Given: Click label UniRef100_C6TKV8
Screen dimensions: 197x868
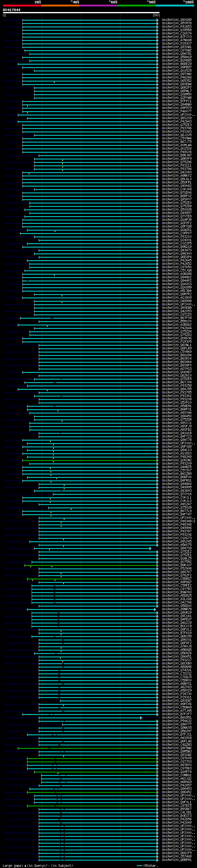Looking at the screenshot, I should point(177,758).
